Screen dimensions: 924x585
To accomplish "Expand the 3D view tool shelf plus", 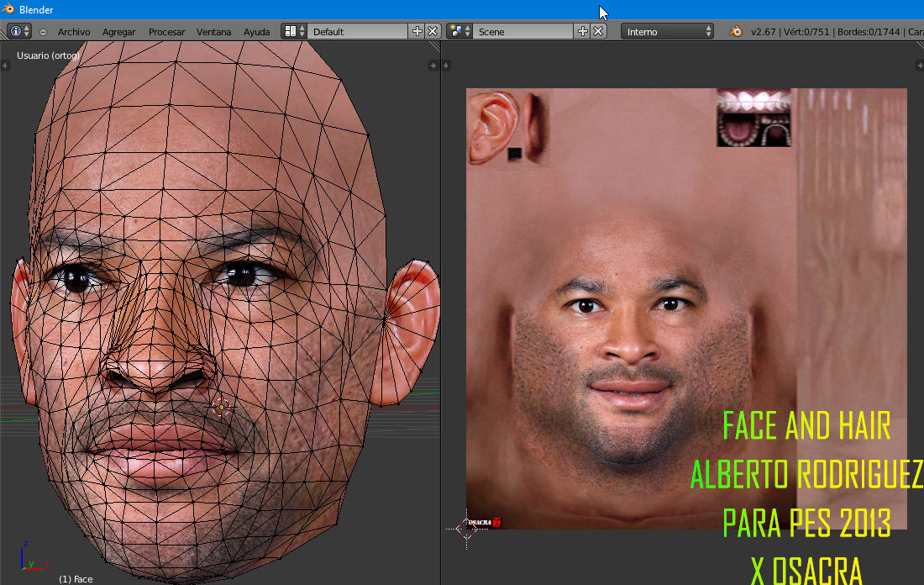I will [5, 66].
